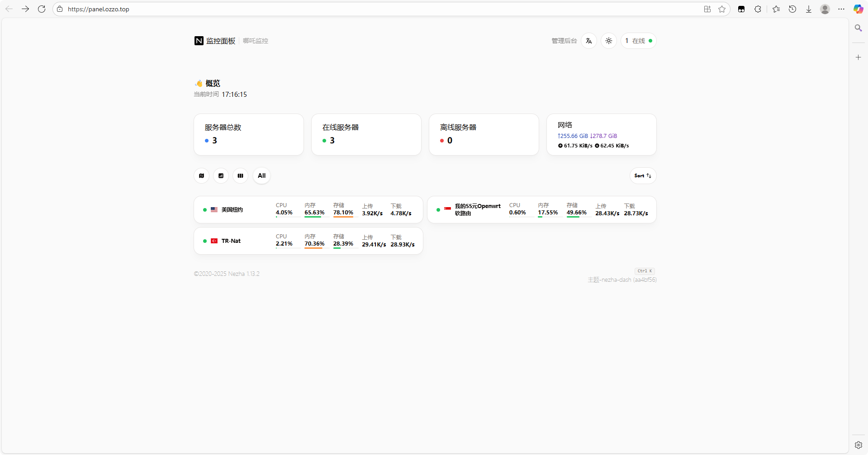Click the chart/services view icon

[221, 176]
